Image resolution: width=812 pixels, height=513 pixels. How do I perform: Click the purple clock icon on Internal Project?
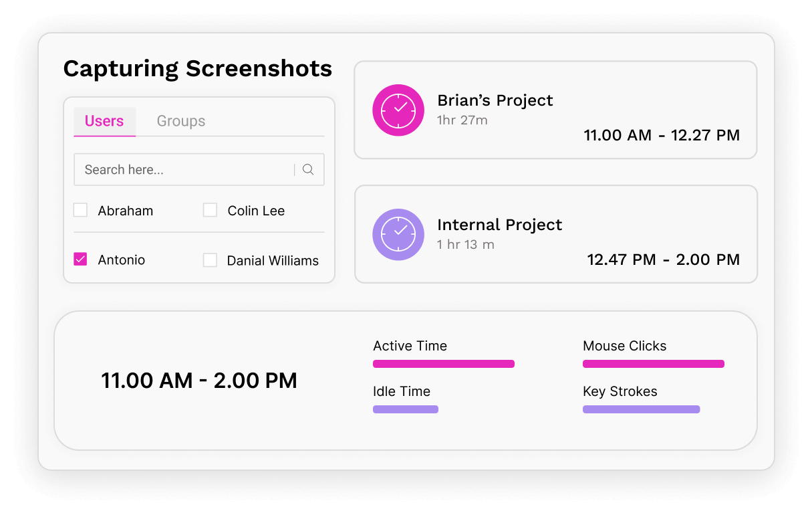(398, 234)
